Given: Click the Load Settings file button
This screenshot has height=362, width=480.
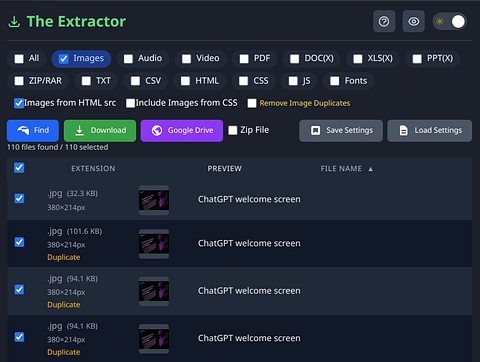Looking at the screenshot, I should pyautogui.click(x=430, y=130).
